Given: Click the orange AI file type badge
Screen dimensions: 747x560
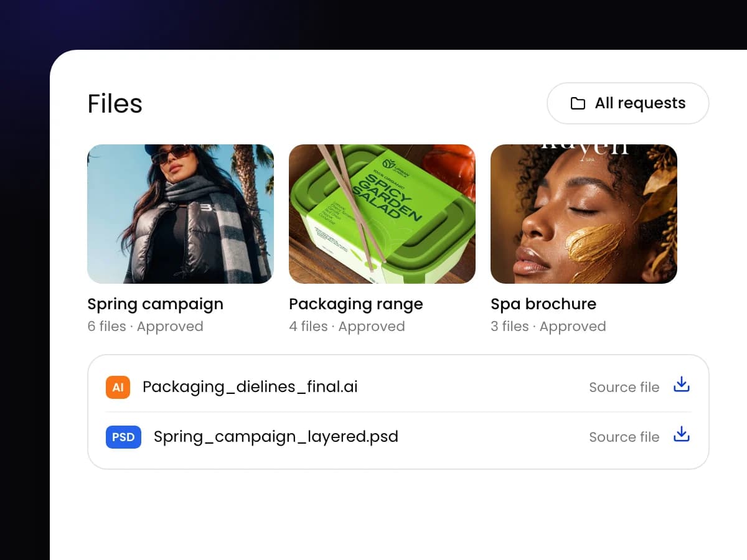Looking at the screenshot, I should pyautogui.click(x=118, y=387).
